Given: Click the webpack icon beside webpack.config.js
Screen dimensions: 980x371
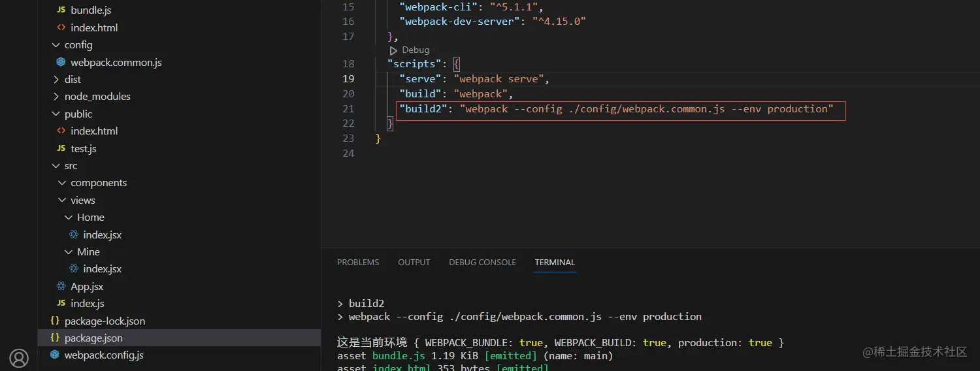Looking at the screenshot, I should (55, 355).
